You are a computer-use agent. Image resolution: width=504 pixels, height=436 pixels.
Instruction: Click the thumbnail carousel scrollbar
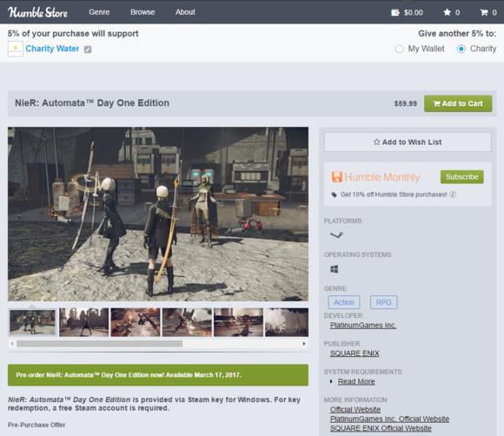pos(100,344)
